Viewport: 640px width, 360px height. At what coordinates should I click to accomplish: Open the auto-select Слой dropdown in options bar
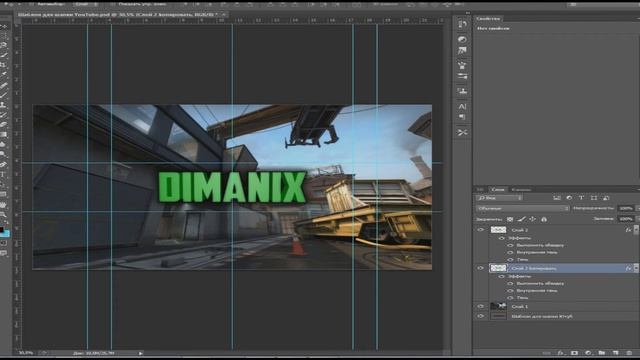pyautogui.click(x=86, y=4)
